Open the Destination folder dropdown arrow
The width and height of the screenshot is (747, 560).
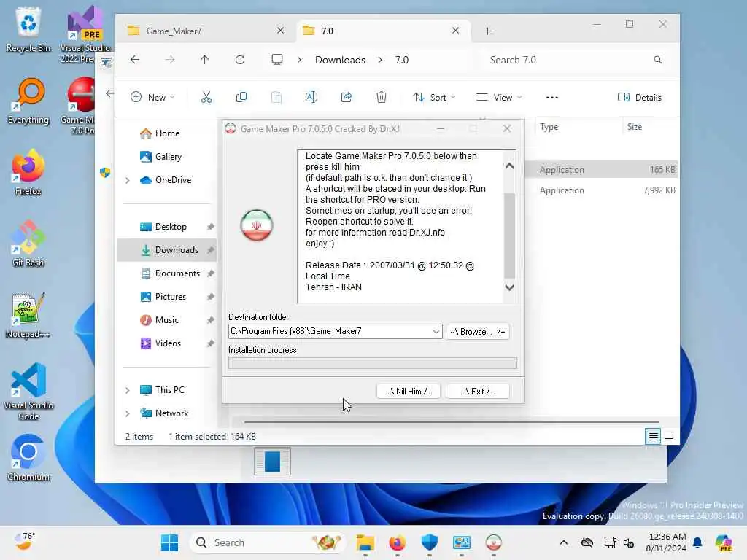click(x=436, y=332)
